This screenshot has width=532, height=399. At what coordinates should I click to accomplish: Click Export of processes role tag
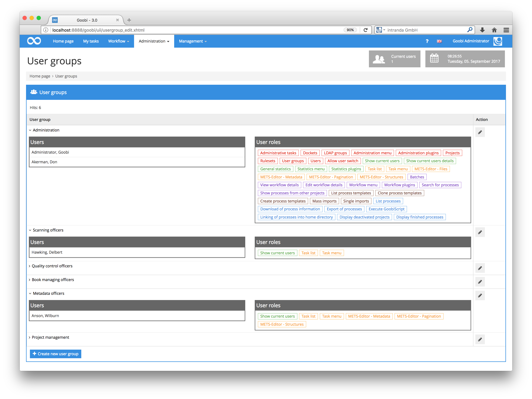point(344,209)
